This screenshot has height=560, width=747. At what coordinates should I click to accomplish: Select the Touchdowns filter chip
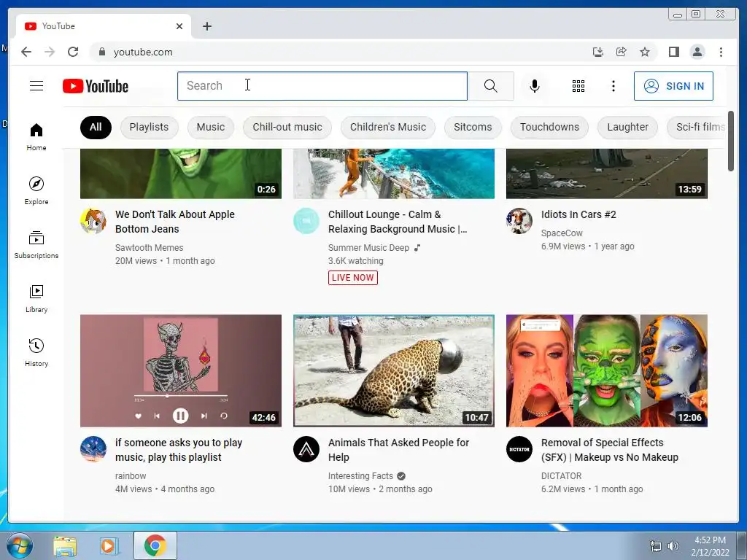(549, 127)
